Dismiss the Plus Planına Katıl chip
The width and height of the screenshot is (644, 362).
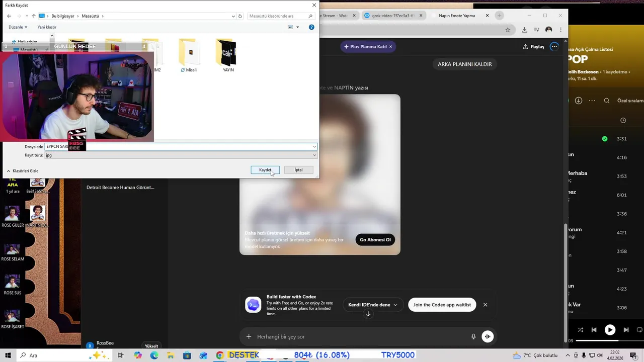pyautogui.click(x=390, y=47)
